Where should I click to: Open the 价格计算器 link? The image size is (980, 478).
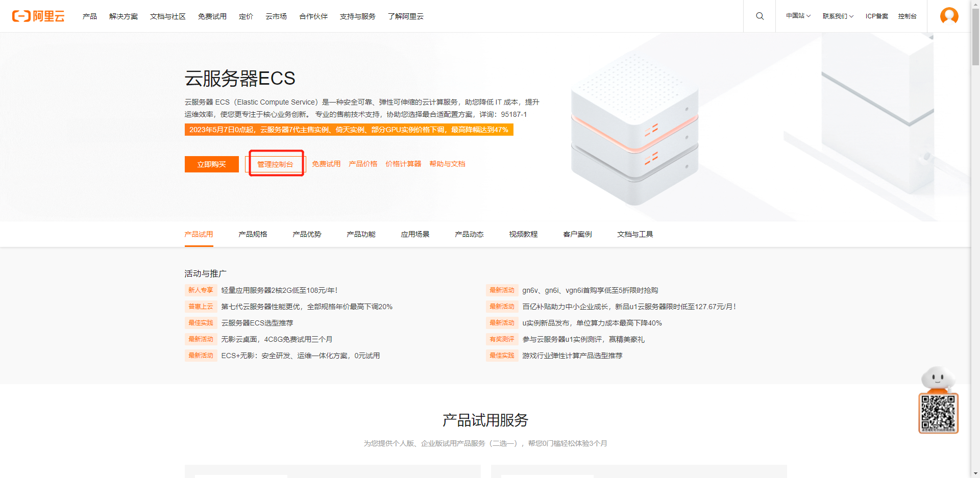pos(403,164)
